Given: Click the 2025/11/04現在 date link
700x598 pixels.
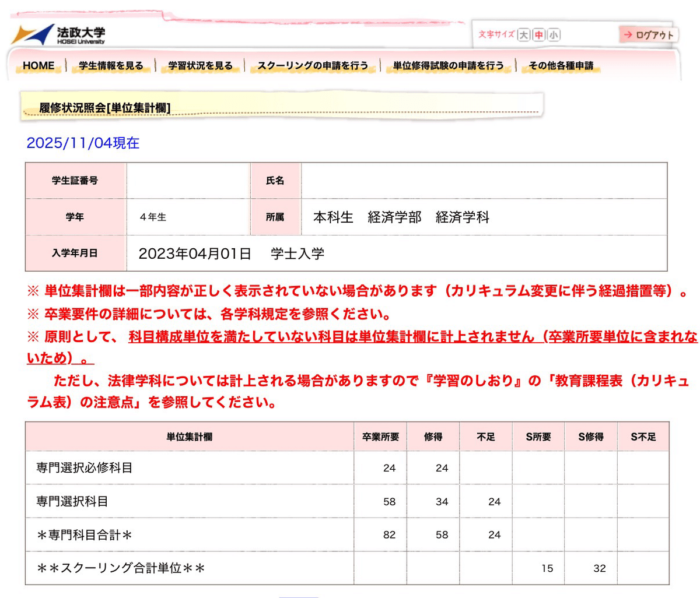Looking at the screenshot, I should [83, 143].
